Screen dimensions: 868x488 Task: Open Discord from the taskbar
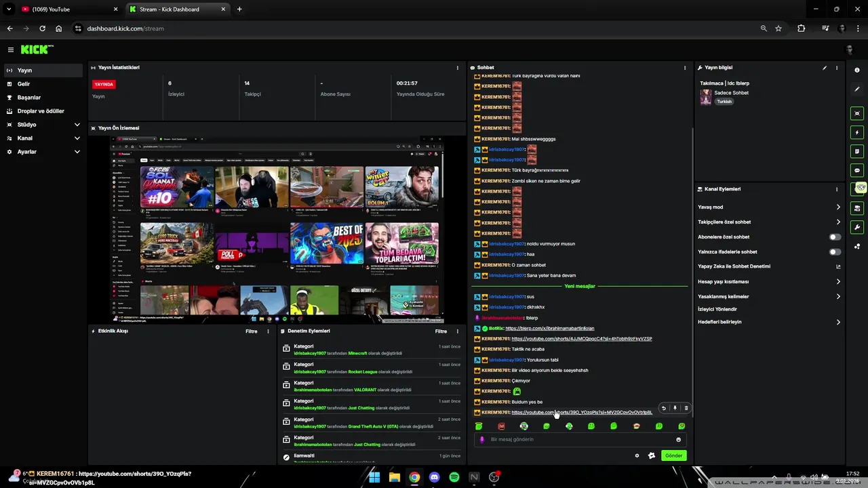(x=434, y=477)
